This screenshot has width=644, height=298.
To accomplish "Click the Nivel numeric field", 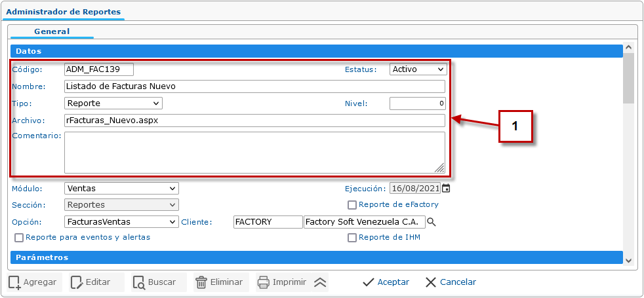I will coord(418,103).
